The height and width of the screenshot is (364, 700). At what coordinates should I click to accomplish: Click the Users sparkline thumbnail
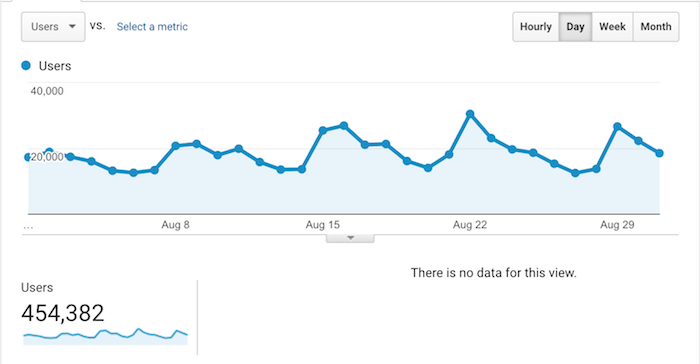(105, 337)
